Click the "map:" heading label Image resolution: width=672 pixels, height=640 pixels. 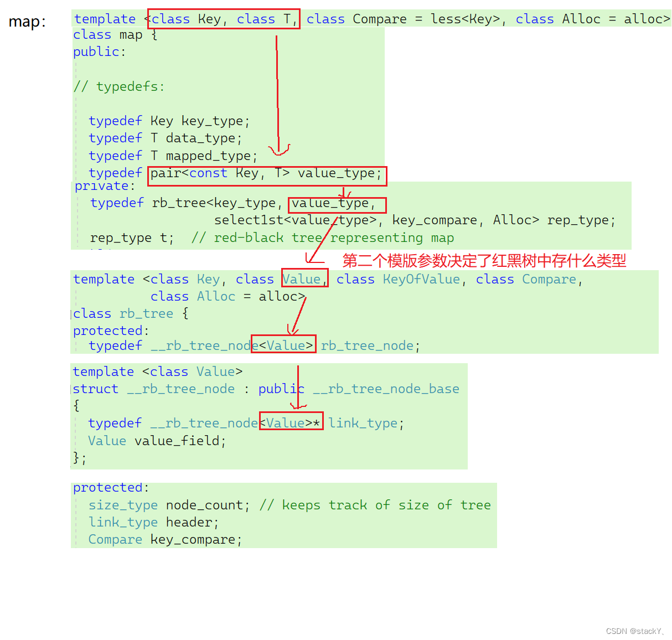tap(27, 21)
